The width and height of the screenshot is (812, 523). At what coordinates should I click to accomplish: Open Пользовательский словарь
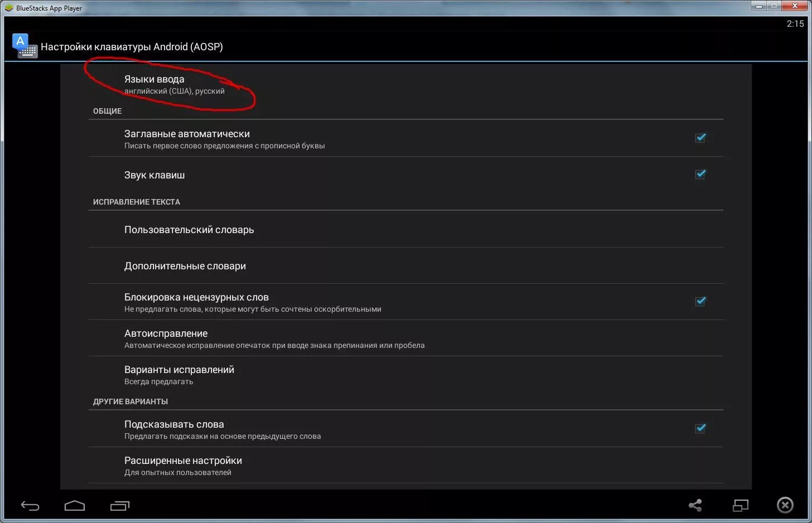pyautogui.click(x=405, y=230)
